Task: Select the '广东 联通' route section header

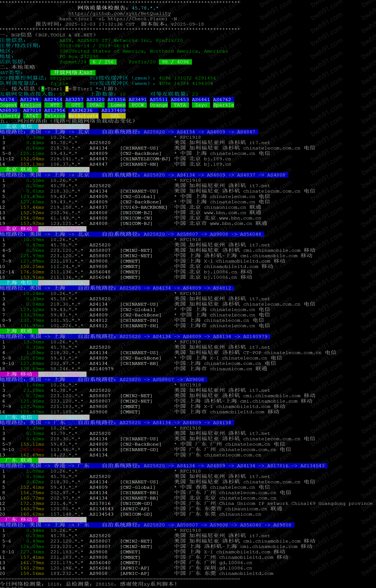Action: (x=19, y=460)
